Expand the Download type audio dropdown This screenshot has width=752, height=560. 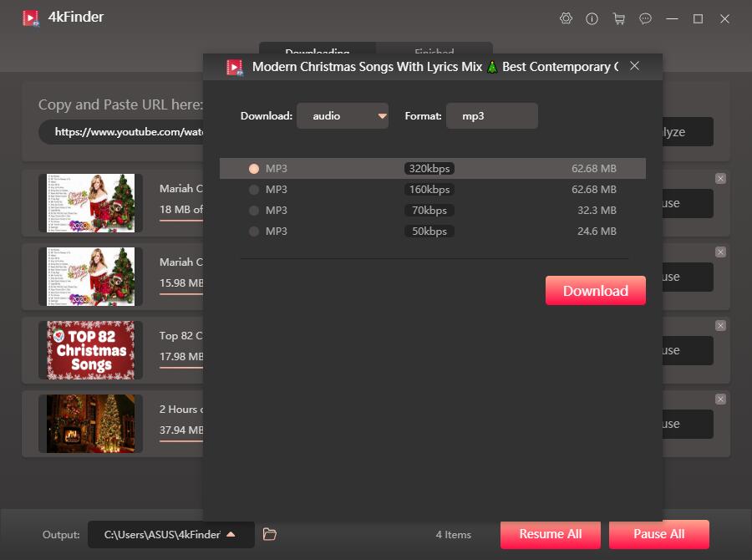coord(343,115)
